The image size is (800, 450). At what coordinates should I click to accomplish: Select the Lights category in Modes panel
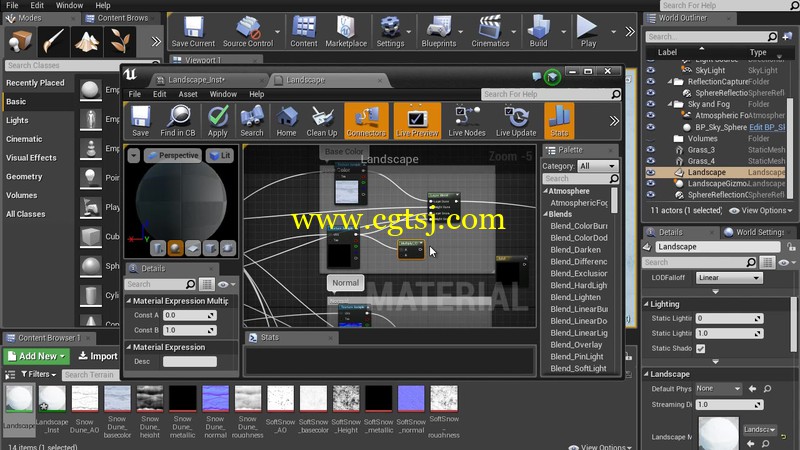17,120
